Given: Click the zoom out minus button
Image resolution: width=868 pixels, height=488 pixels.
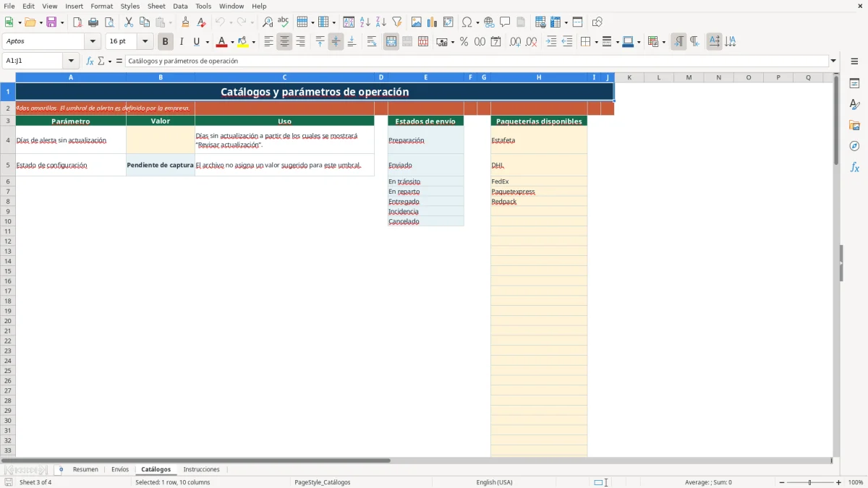Looking at the screenshot, I should coord(782,482).
